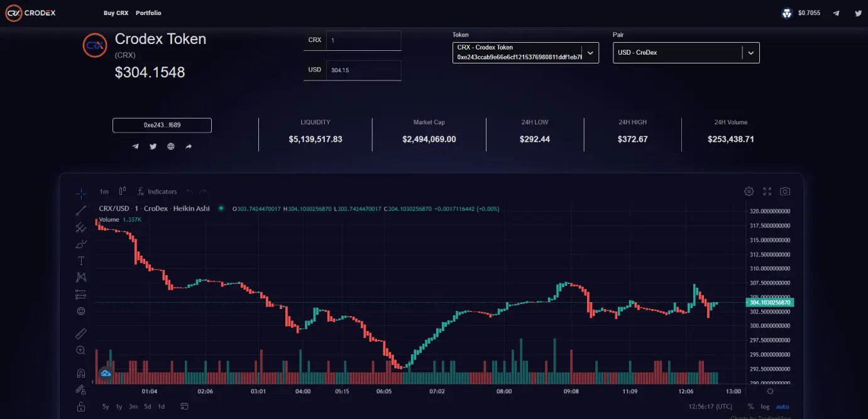
Task: Click the 304.1030256870 current price label
Action: pyautogui.click(x=771, y=302)
